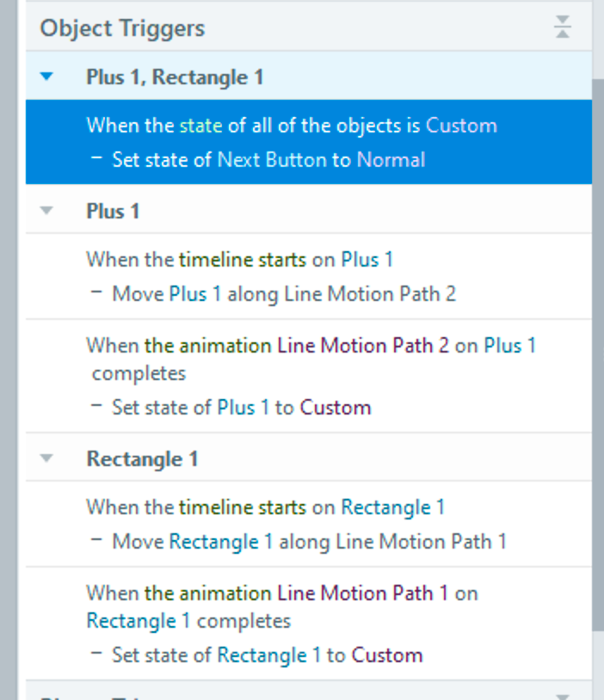
Task: Select 'Set state of Plus 1 to Custom' action
Action: tap(241, 408)
